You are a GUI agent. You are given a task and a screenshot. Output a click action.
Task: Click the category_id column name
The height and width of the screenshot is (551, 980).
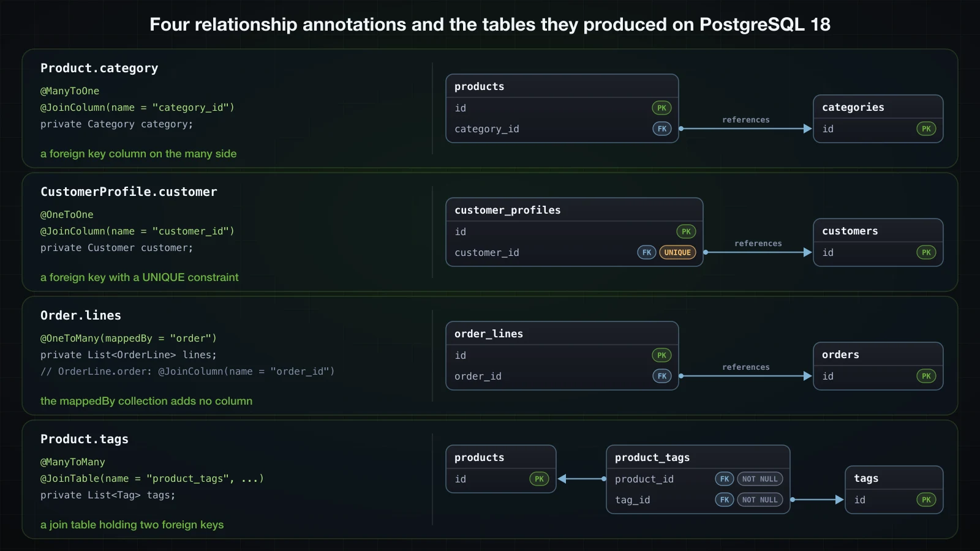(x=487, y=129)
